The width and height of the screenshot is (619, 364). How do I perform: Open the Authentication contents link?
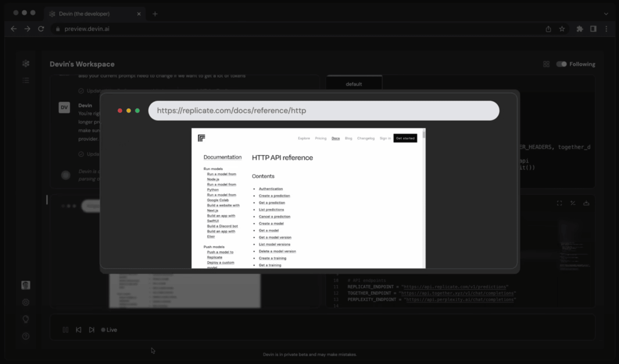(x=271, y=189)
